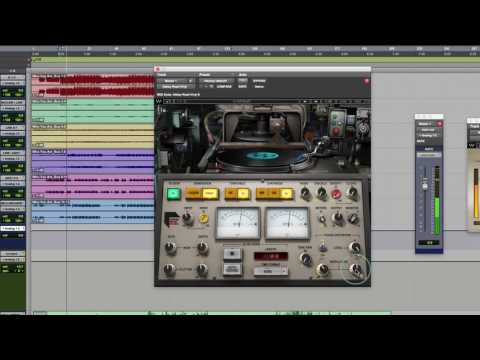Click the volume fader handle in the small fader window
The image size is (480, 360).
tap(425, 185)
